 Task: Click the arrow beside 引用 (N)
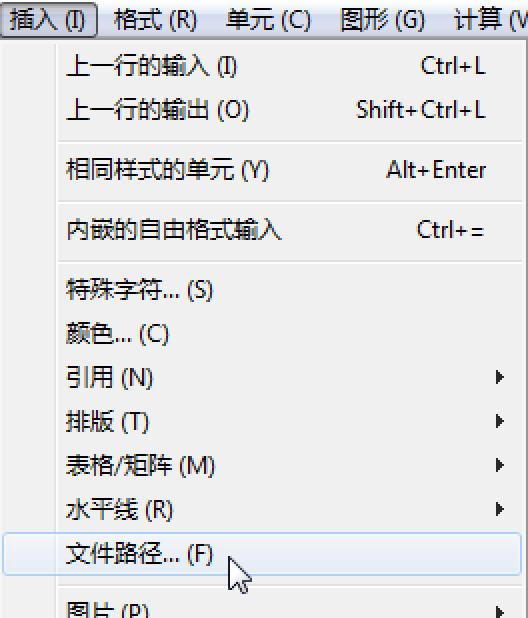click(x=500, y=377)
